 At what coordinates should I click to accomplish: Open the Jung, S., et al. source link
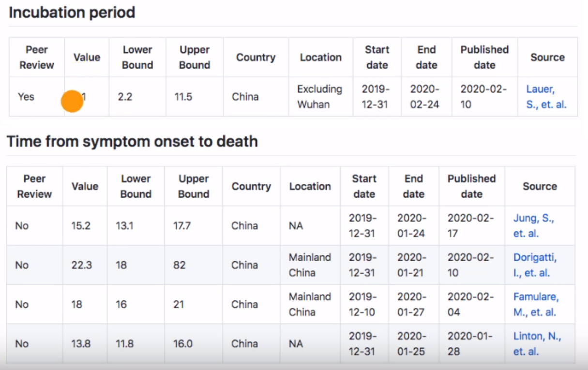533,226
